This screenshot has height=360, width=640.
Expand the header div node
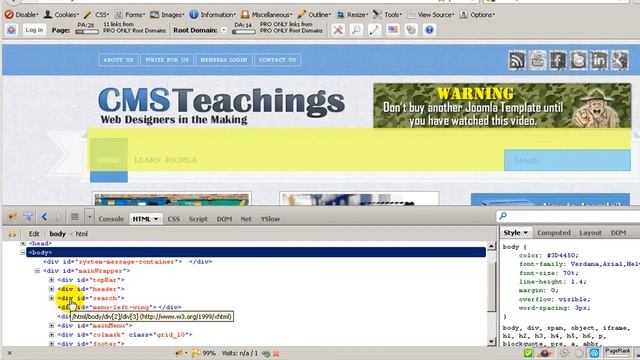[x=51, y=289]
